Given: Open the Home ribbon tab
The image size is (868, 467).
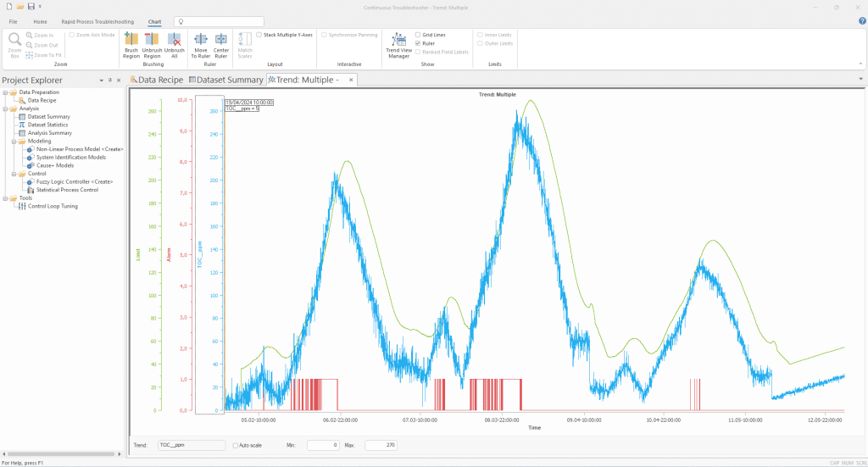Looking at the screenshot, I should point(40,20).
